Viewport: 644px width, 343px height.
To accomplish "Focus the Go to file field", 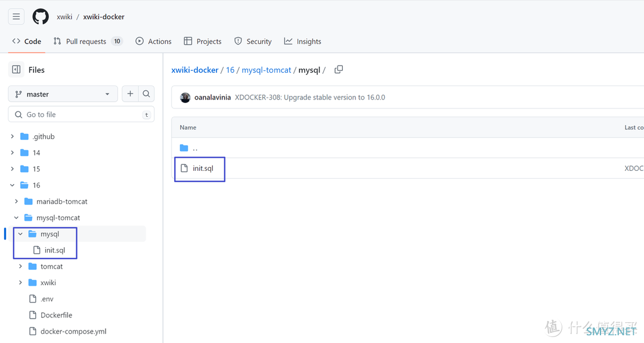I will (x=81, y=114).
